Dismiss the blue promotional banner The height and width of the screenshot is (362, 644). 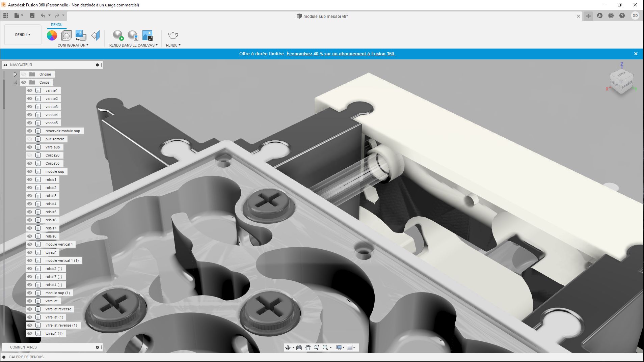(636, 54)
